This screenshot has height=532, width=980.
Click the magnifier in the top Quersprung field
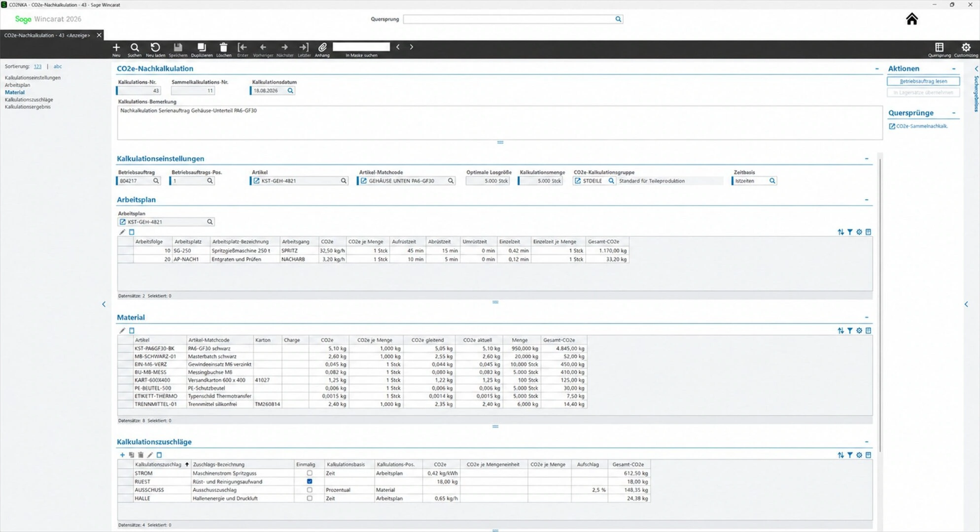pyautogui.click(x=618, y=19)
